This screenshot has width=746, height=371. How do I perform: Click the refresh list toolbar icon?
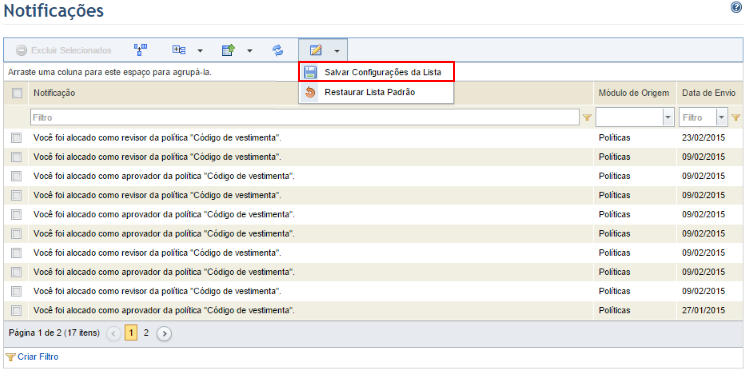tap(277, 50)
